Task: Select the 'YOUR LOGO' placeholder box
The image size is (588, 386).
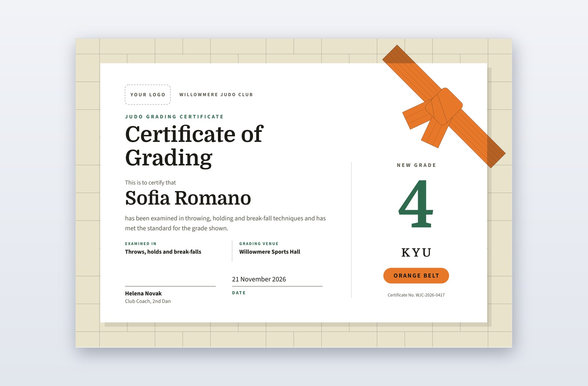Action: tap(148, 95)
